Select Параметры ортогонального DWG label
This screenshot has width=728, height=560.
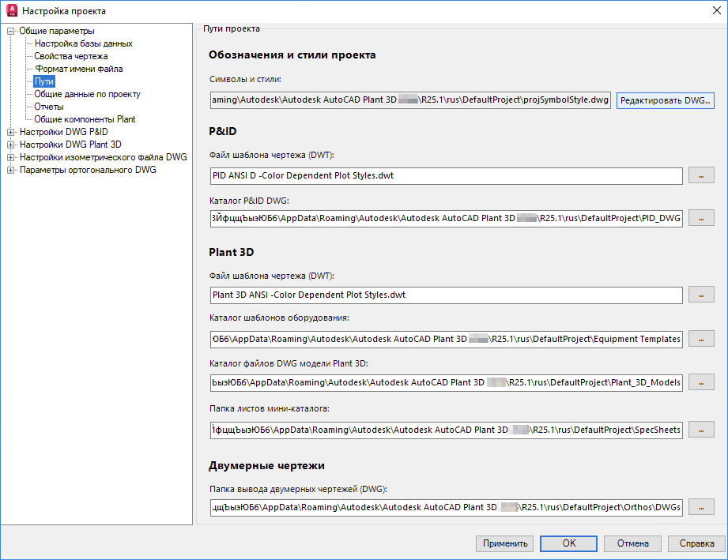[x=88, y=170]
